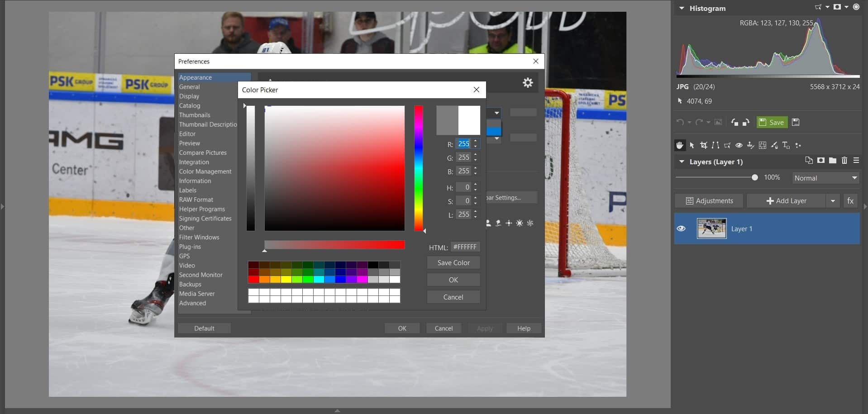Screen dimensions: 868x414
Task: Select the Pointer move tool
Action: click(x=692, y=145)
